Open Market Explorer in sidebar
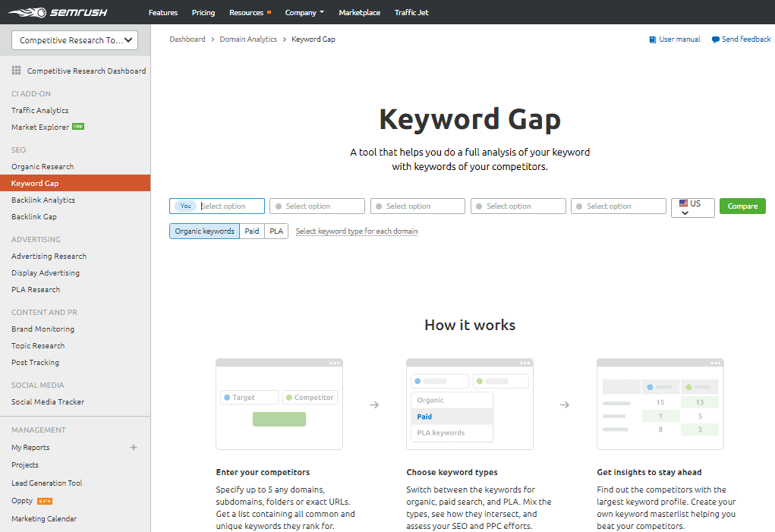 click(x=40, y=127)
